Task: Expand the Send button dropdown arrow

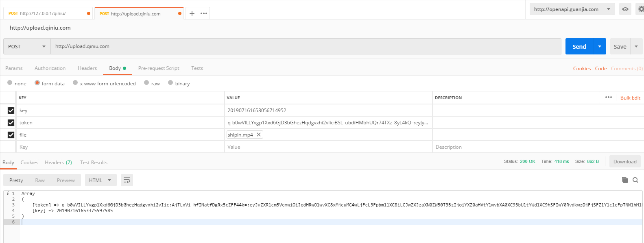Action: point(600,46)
